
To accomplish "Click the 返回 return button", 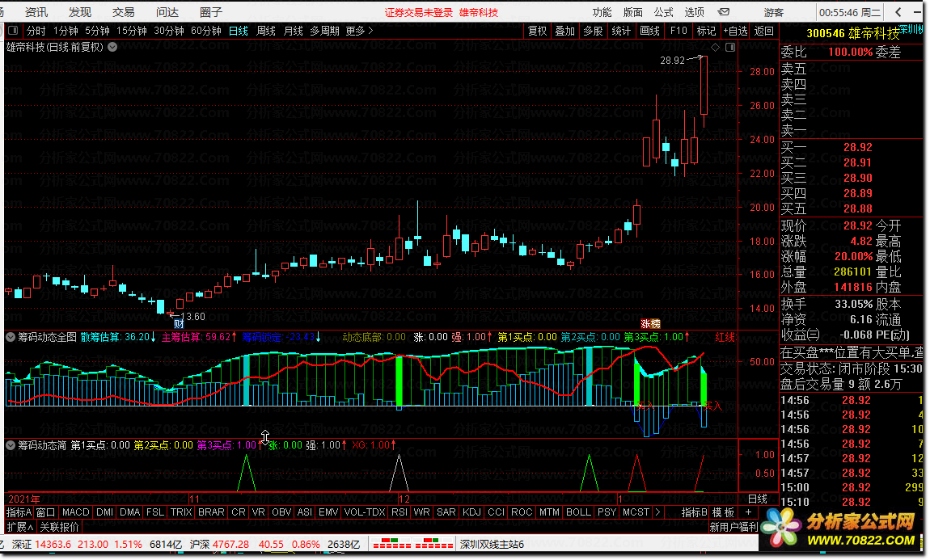I will (x=764, y=31).
